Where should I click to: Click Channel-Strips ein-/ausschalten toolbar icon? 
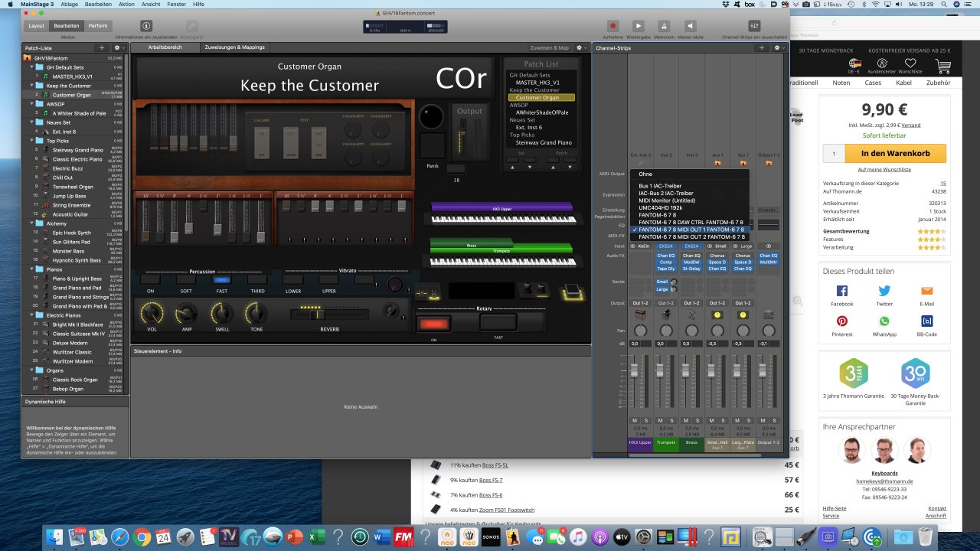click(754, 25)
